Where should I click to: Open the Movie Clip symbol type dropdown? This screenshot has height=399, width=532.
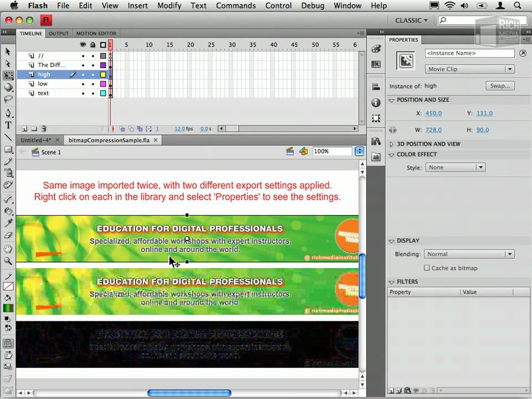click(x=469, y=69)
